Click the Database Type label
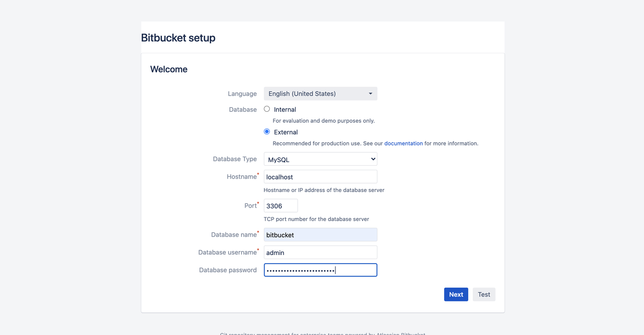The height and width of the screenshot is (335, 644). tap(235, 159)
